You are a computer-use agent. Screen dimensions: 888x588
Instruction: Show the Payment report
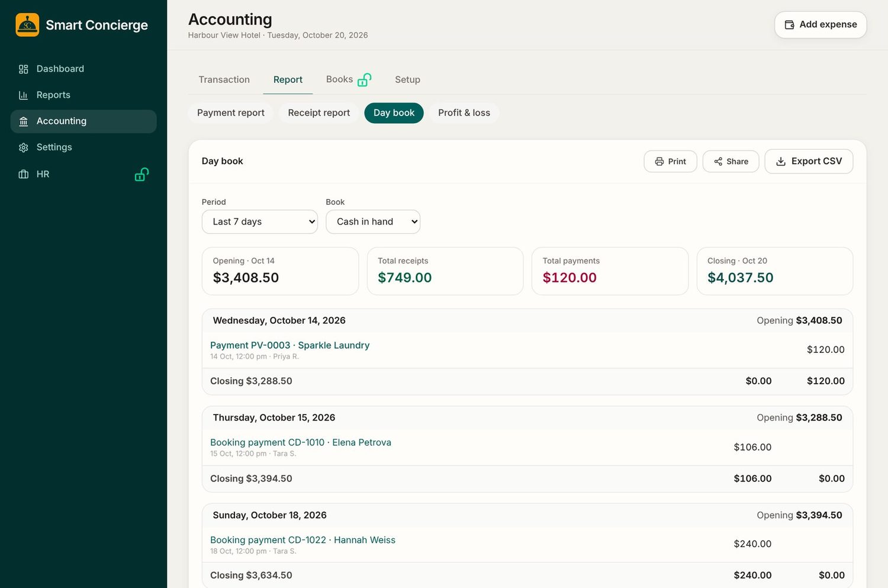point(231,113)
